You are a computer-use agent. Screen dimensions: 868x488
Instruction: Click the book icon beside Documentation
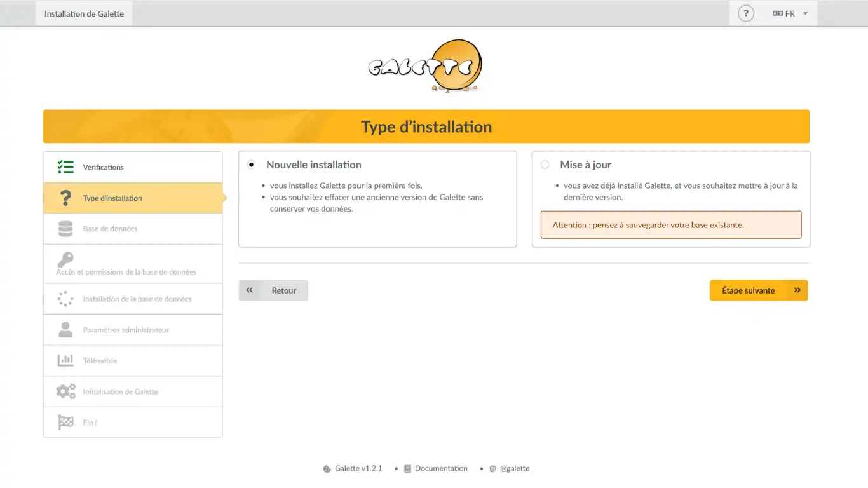[x=408, y=469]
